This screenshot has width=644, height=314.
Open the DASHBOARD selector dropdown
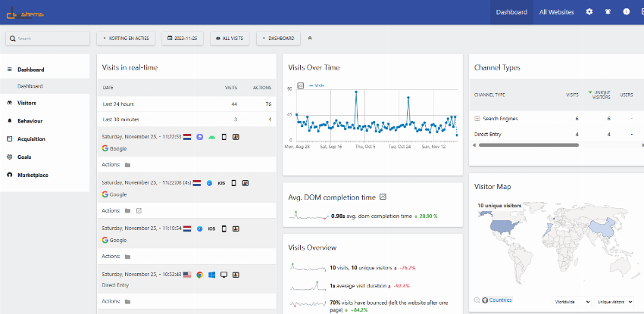click(278, 38)
